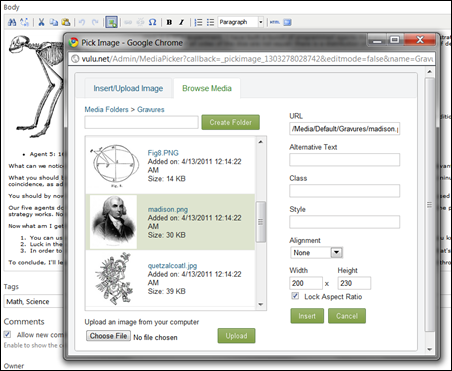Viewport: 452px width, 371px height.
Task: Insert numbered list
Action: click(x=198, y=22)
